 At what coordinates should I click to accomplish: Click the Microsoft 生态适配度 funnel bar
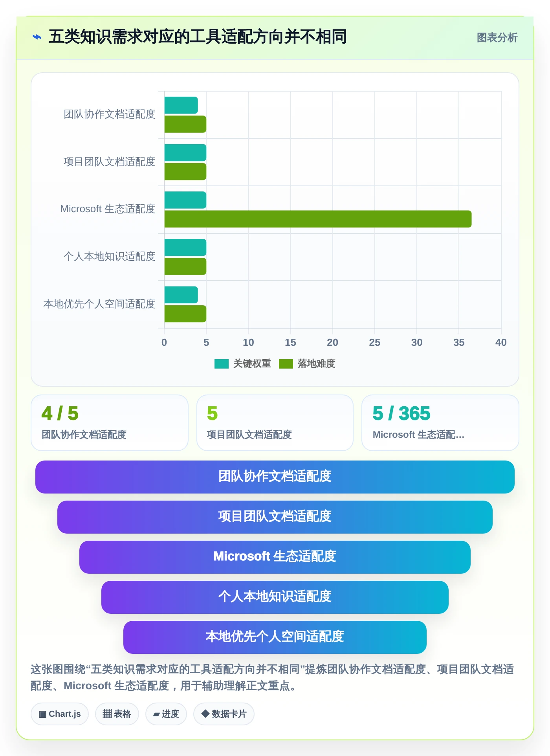pos(275,557)
